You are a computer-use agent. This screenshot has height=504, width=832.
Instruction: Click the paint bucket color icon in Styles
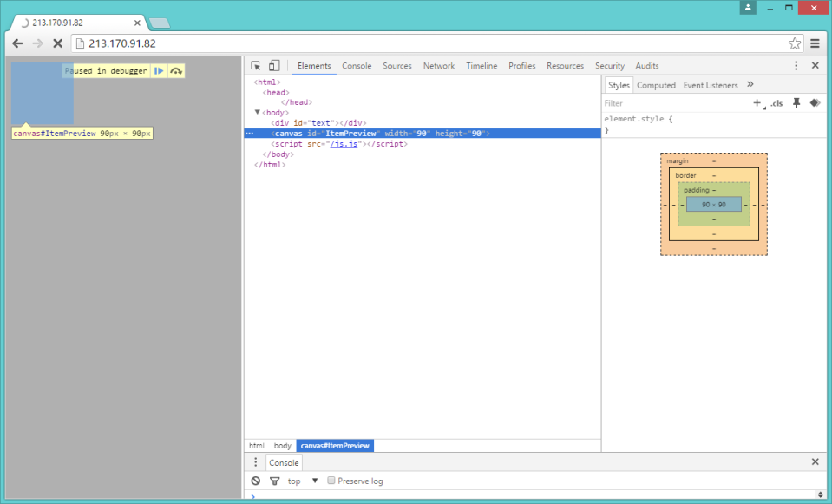[x=815, y=103]
